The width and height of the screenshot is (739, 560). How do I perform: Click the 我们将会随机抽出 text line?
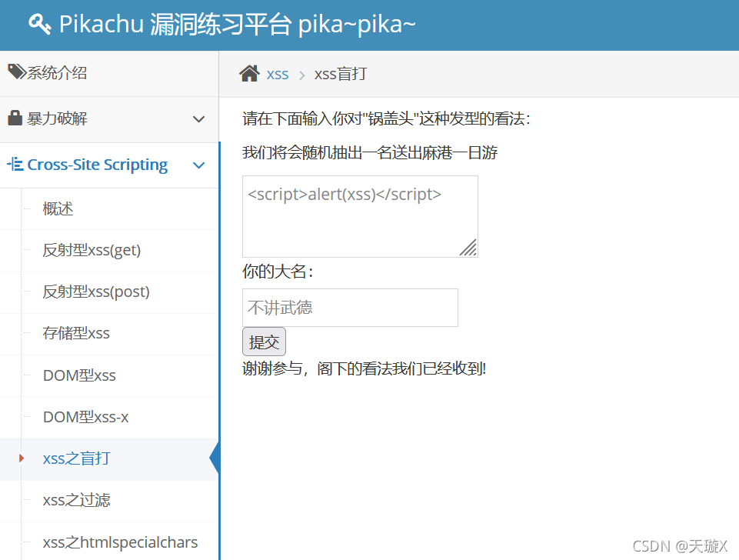pos(370,153)
